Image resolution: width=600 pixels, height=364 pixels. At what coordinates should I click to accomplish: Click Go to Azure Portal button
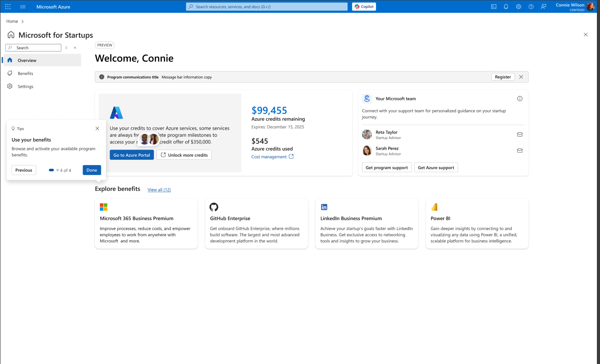coord(132,155)
